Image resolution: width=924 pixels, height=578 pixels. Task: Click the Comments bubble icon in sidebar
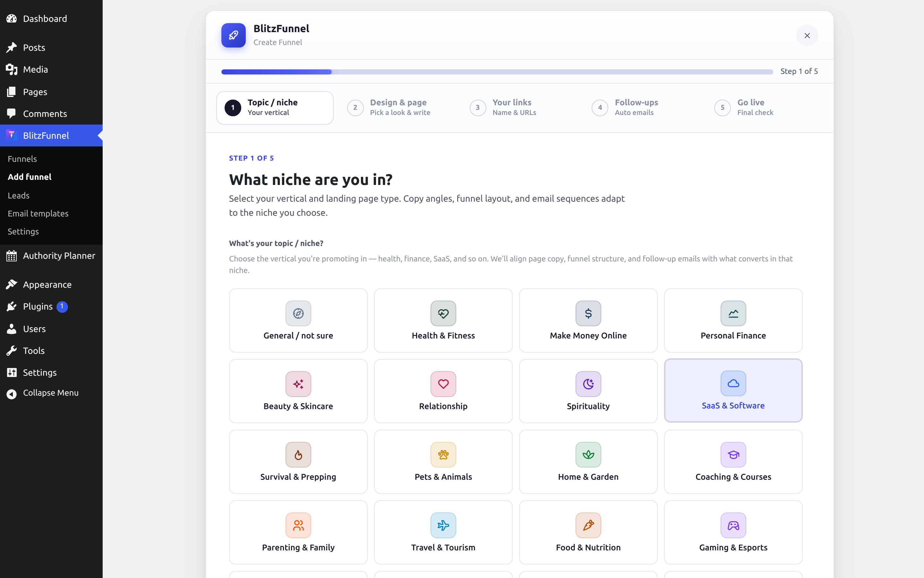point(12,114)
